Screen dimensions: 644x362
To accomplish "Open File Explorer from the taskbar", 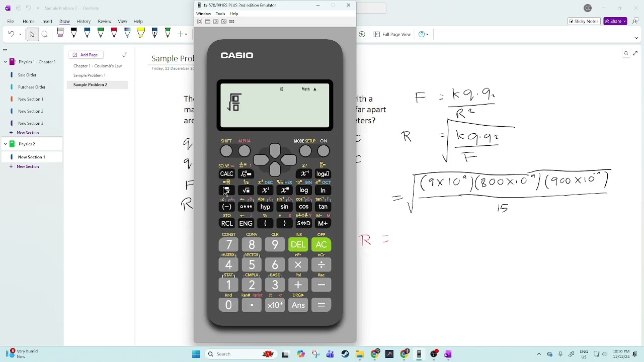I will (360, 354).
